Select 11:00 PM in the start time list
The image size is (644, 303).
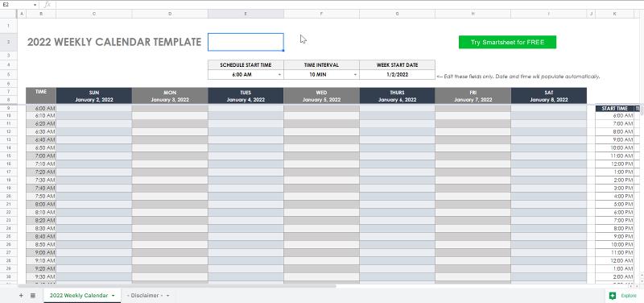pyautogui.click(x=614, y=252)
